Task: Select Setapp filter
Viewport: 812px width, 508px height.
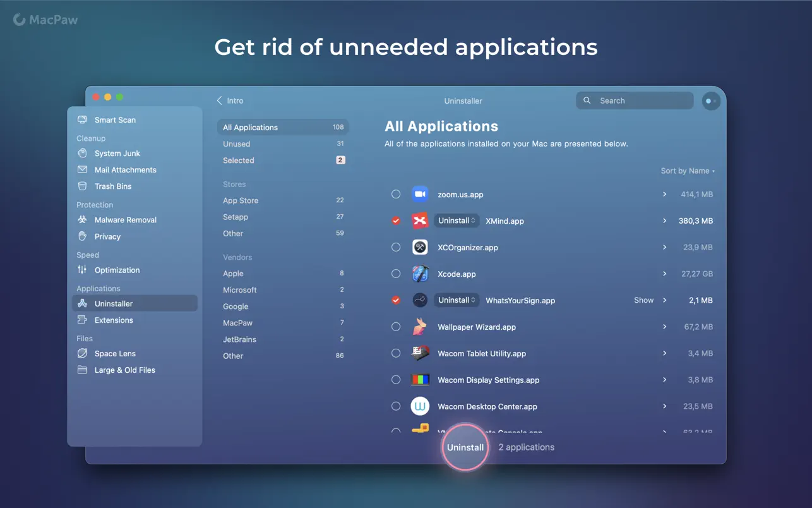Action: pyautogui.click(x=283, y=217)
